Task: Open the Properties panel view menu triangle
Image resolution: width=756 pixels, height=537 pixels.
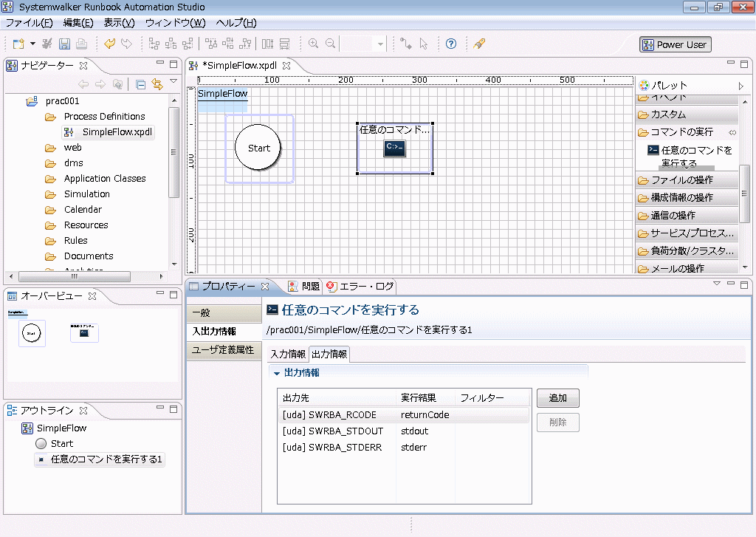Action: (x=717, y=284)
